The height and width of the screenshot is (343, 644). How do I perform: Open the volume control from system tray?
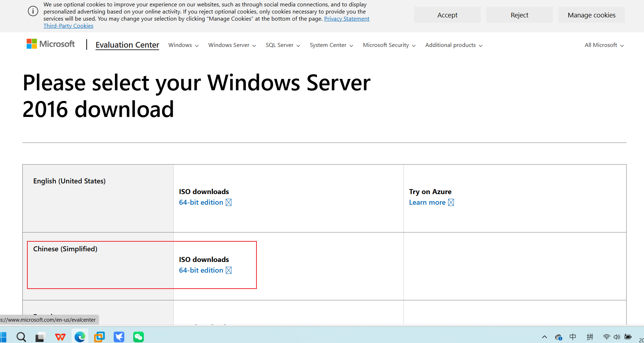(617, 337)
